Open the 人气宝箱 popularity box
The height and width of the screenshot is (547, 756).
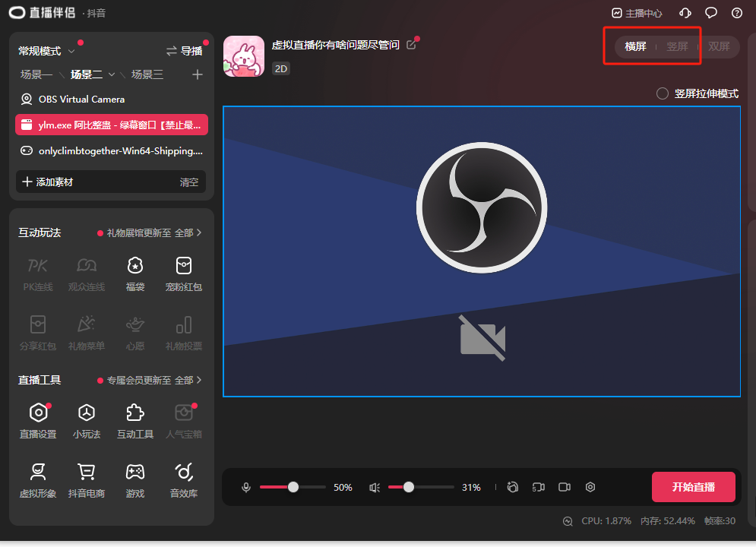coord(184,422)
